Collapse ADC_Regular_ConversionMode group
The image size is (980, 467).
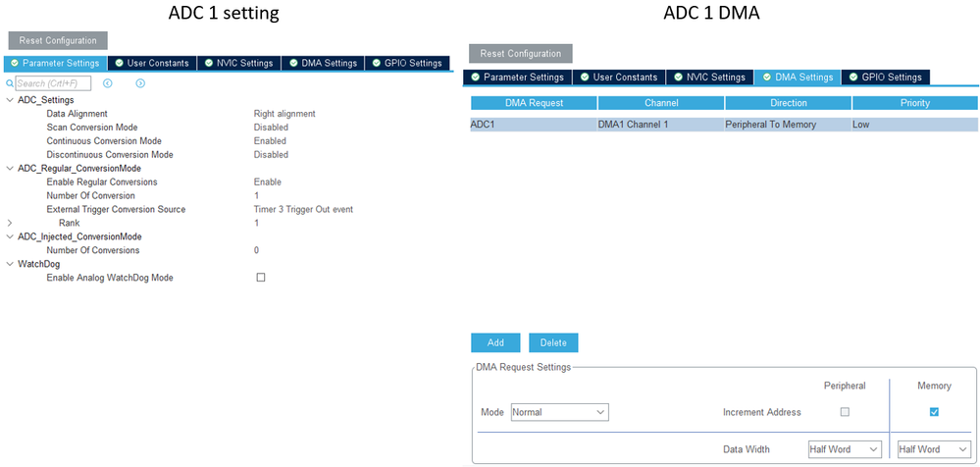tap(10, 168)
